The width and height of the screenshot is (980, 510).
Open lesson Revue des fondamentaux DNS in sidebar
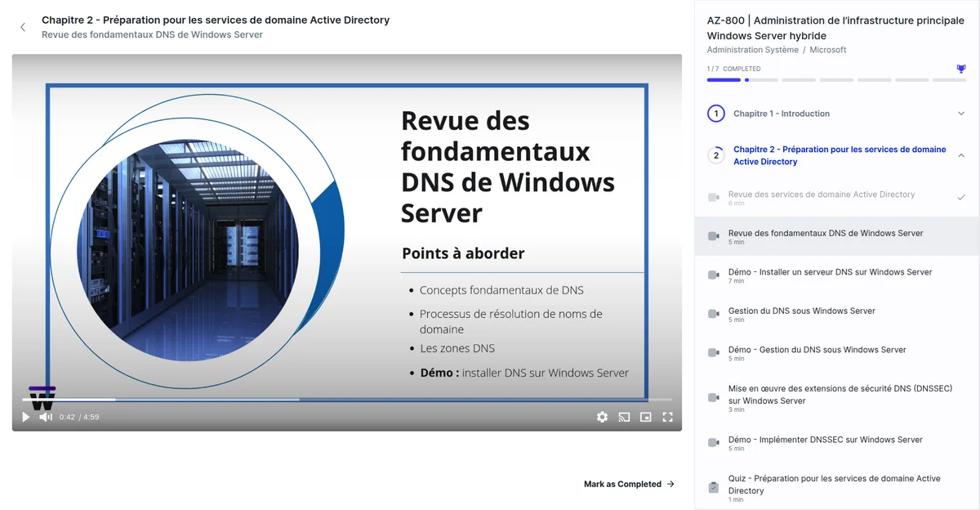(836, 236)
